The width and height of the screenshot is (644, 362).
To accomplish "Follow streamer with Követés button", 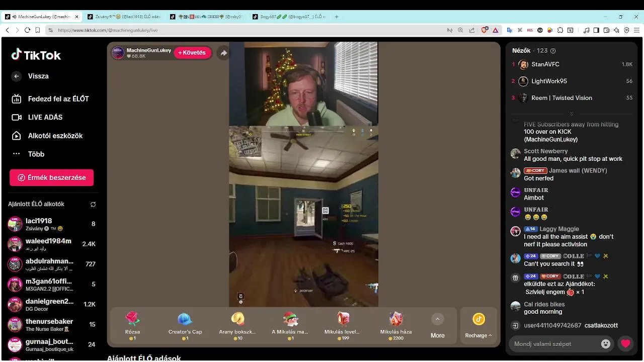I will tap(192, 53).
